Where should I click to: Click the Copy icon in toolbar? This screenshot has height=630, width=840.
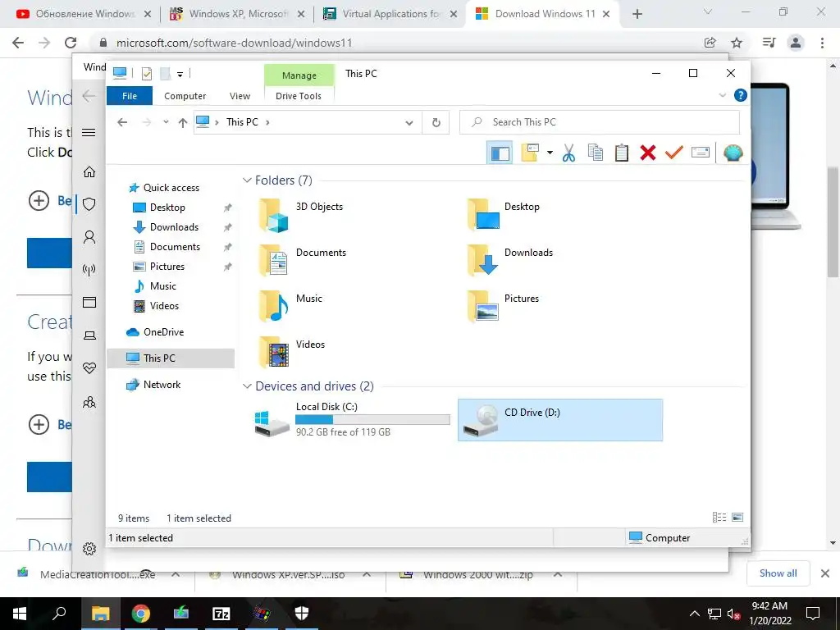pos(596,153)
